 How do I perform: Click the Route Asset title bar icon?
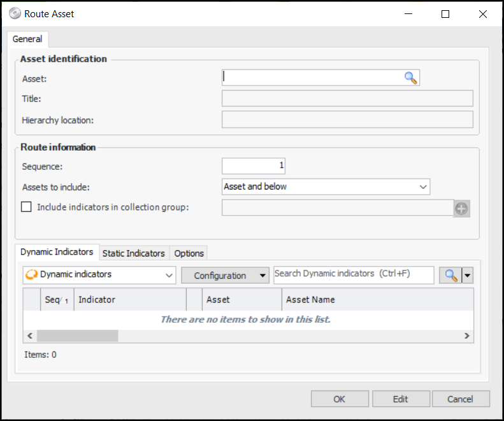tap(15, 13)
